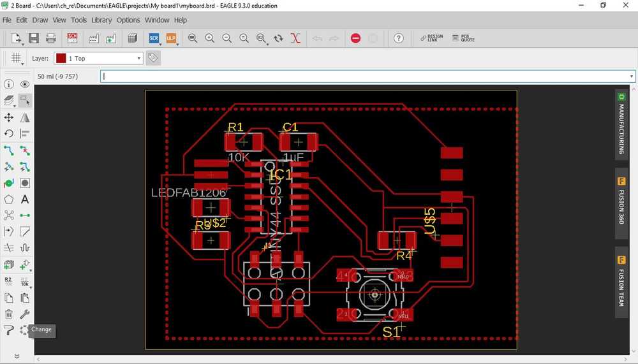Toggle the Show (eye) tool

25,84
